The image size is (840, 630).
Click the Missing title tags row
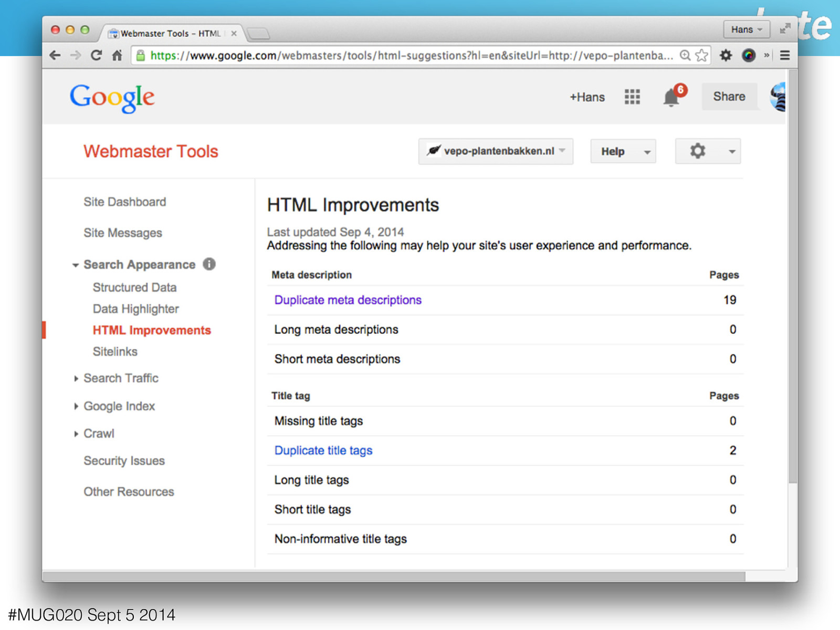click(x=505, y=421)
